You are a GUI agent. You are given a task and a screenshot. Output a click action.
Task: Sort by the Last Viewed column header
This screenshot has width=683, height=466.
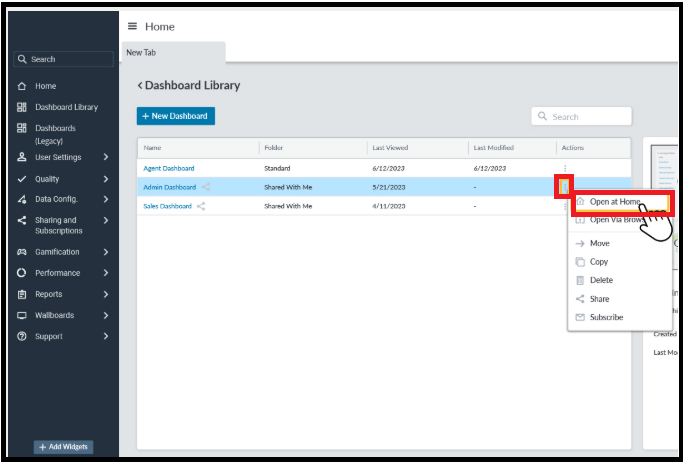click(390, 148)
